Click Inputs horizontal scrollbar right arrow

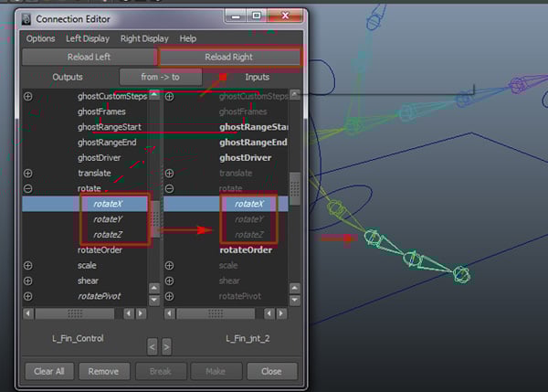click(x=281, y=313)
